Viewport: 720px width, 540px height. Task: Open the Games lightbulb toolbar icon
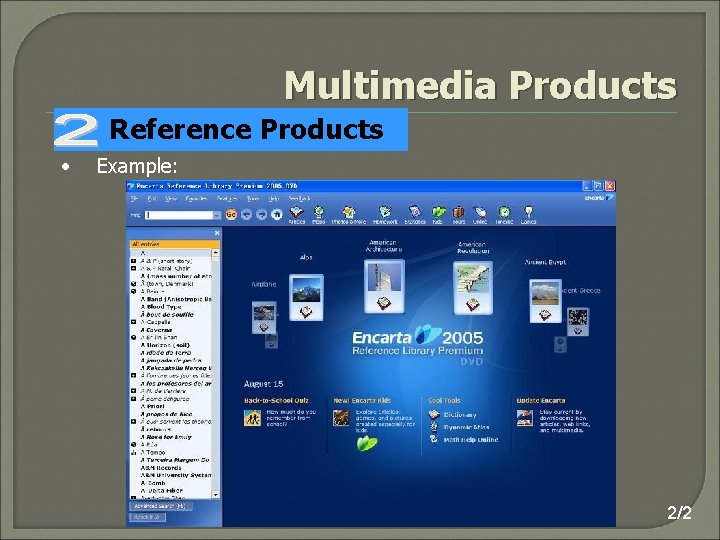tap(529, 215)
